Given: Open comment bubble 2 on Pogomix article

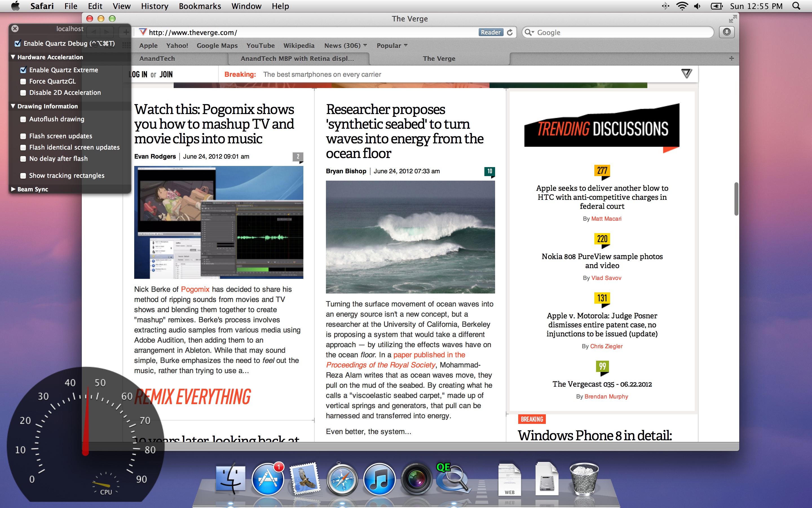Looking at the screenshot, I should (x=298, y=157).
